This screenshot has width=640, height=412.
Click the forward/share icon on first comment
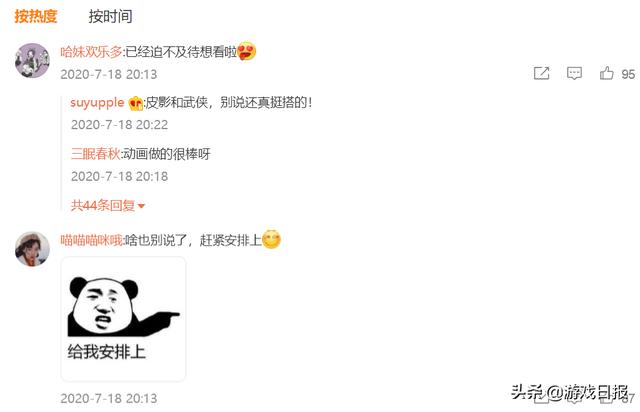(542, 73)
